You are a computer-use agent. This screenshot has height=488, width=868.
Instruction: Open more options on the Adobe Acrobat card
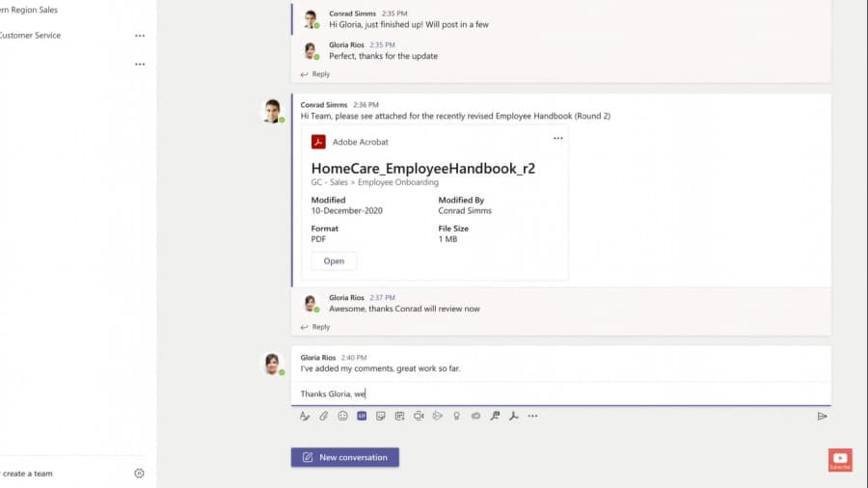point(557,139)
